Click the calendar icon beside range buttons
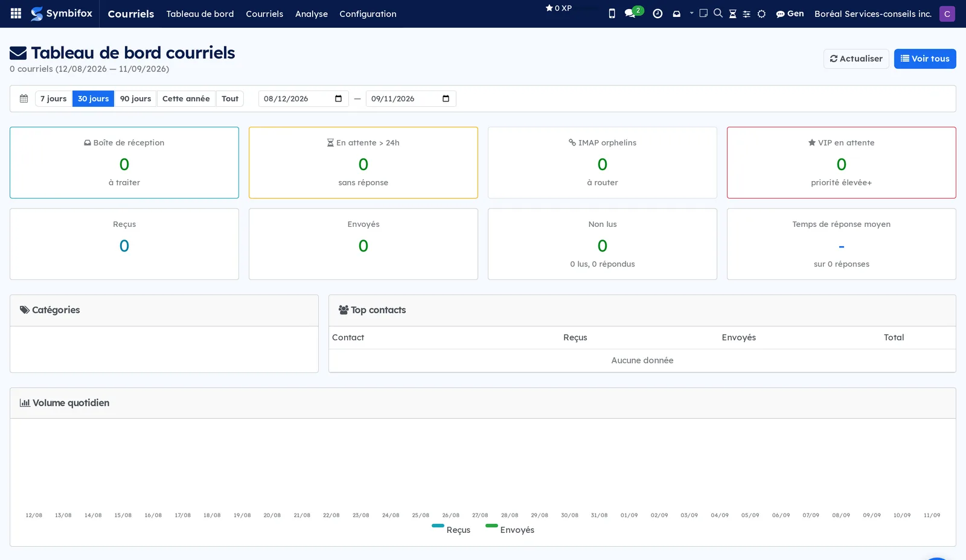 24,98
